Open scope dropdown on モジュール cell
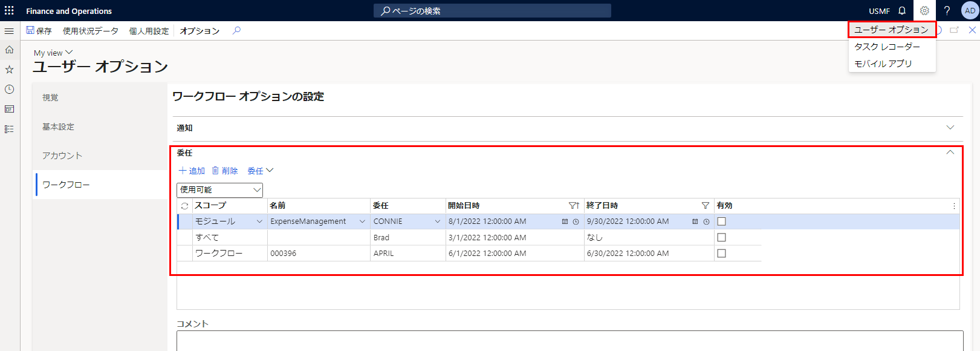The height and width of the screenshot is (351, 980). [x=259, y=221]
